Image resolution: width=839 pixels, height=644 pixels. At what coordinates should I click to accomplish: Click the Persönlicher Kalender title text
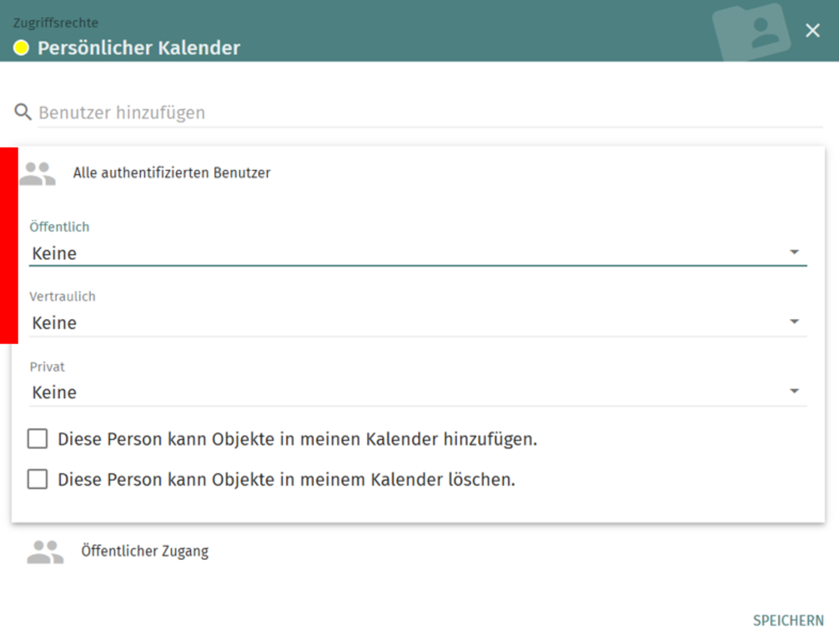138,48
